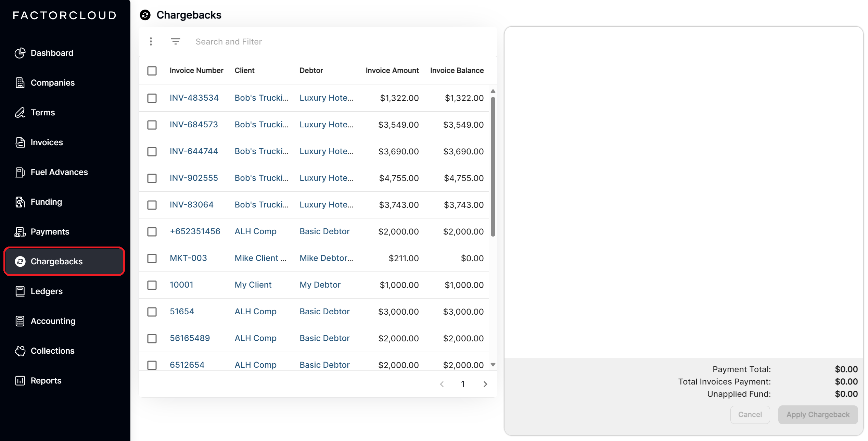Navigate to the Chargebacks menu item
The image size is (868, 441).
[56, 261]
